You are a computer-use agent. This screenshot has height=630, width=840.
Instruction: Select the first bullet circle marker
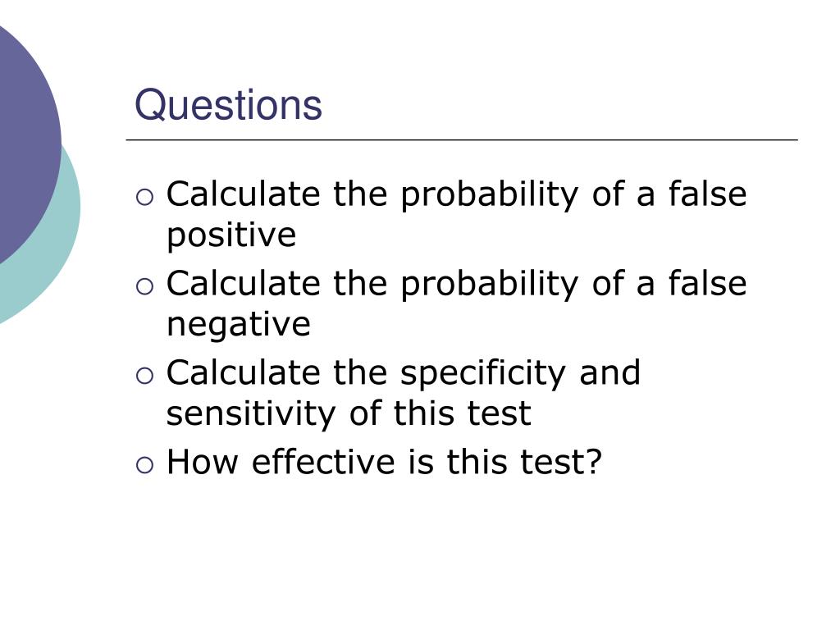(144, 197)
